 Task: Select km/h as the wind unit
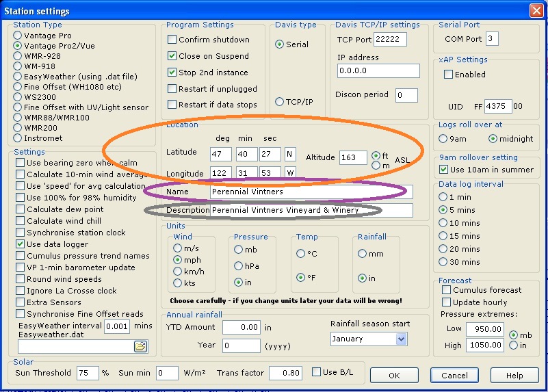179,271
